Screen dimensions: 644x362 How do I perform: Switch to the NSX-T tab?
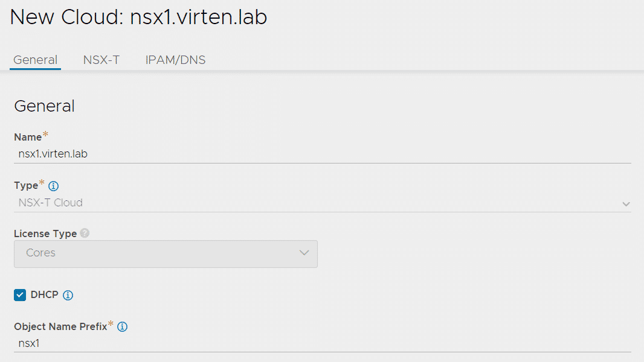click(x=101, y=60)
